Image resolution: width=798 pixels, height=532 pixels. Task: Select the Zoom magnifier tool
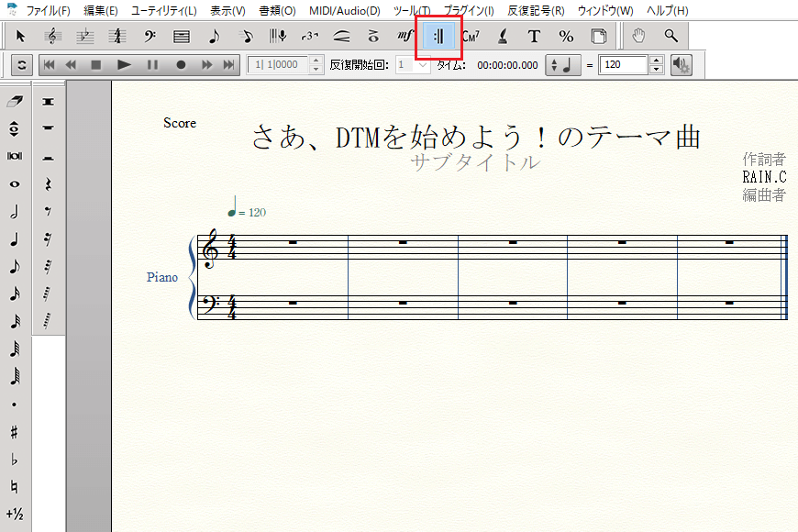tap(671, 37)
